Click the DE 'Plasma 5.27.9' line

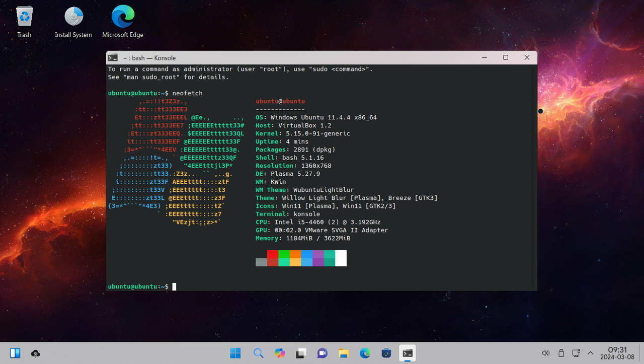pos(288,174)
